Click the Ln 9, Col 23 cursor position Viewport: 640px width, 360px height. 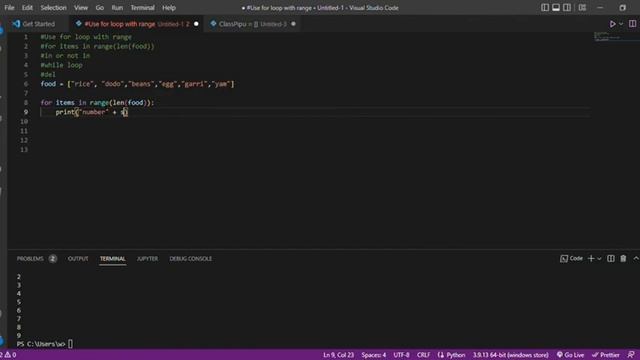tap(338, 355)
